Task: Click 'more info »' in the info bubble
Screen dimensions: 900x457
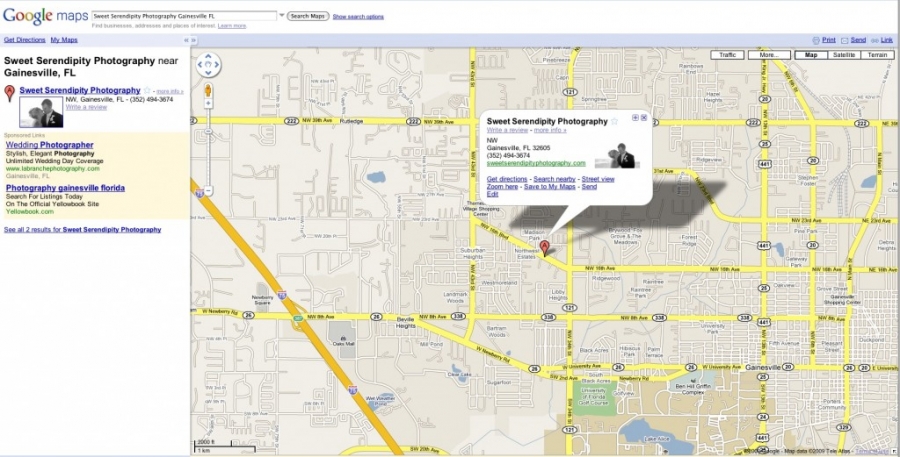Action: coord(550,130)
